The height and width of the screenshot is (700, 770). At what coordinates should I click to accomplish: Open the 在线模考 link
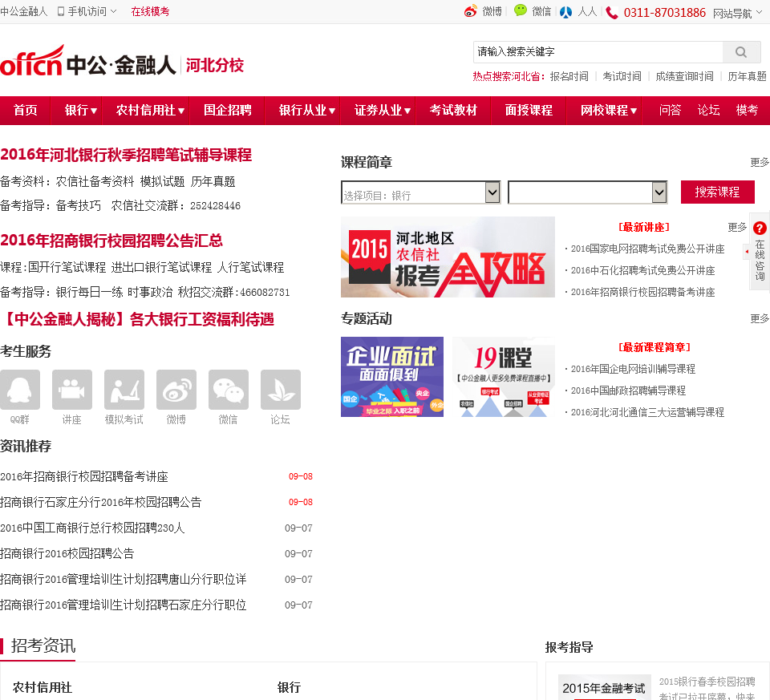pyautogui.click(x=150, y=11)
